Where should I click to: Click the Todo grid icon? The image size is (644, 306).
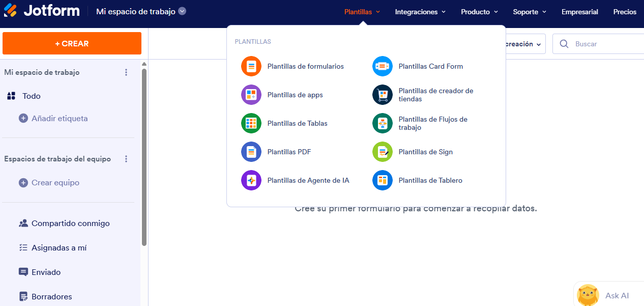[x=11, y=96]
